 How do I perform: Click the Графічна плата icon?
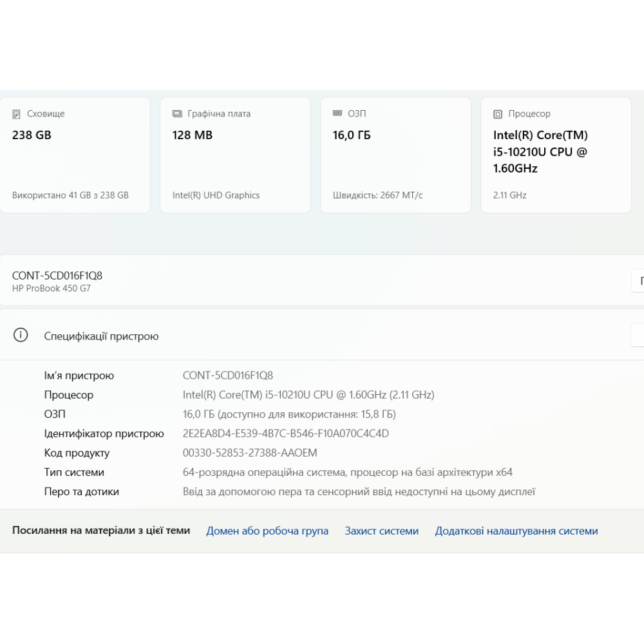[x=177, y=114]
